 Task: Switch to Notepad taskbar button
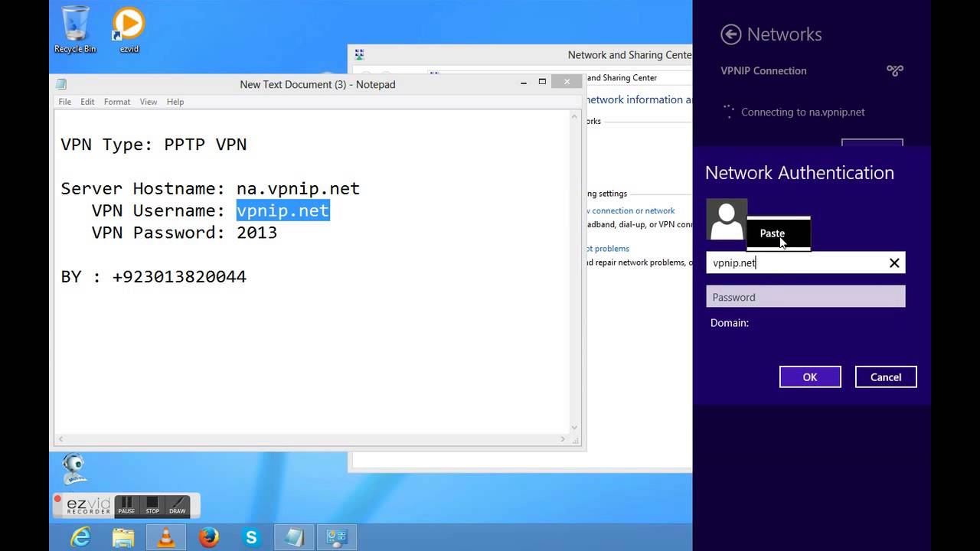(x=294, y=538)
